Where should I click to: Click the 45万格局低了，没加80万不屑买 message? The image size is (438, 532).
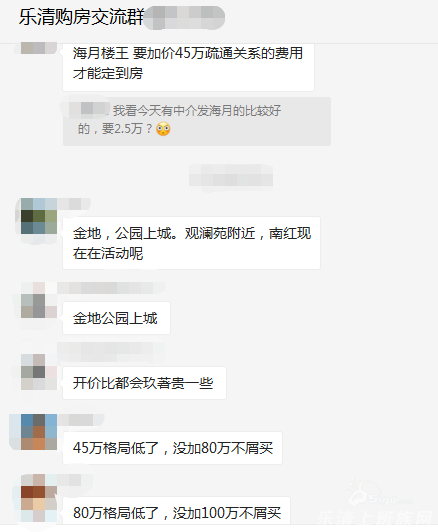[x=172, y=448]
